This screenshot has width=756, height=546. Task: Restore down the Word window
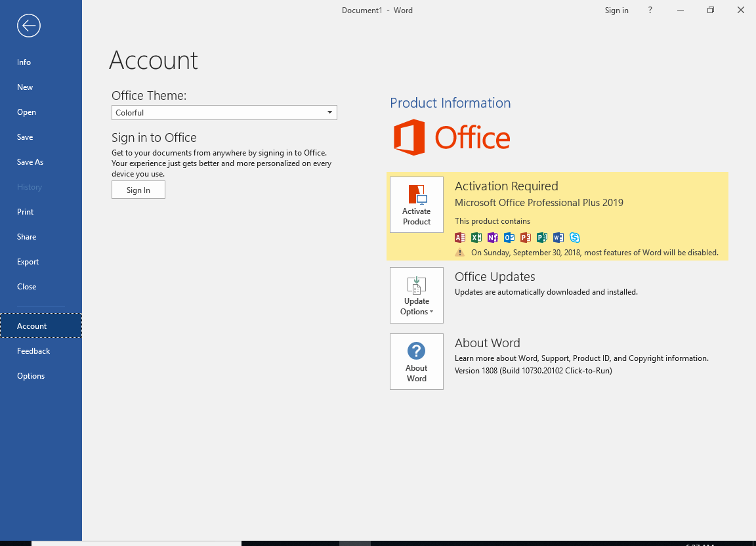[x=711, y=10]
